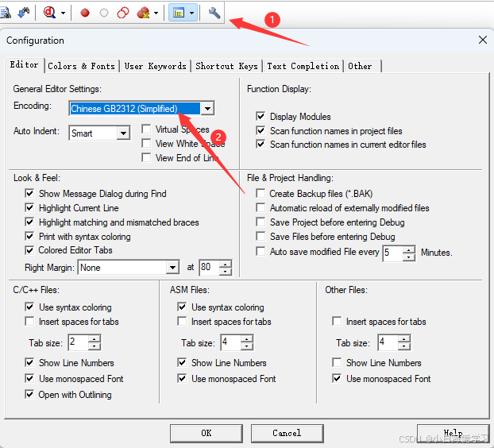Enable Other Files Show Line Numbers

337,363
